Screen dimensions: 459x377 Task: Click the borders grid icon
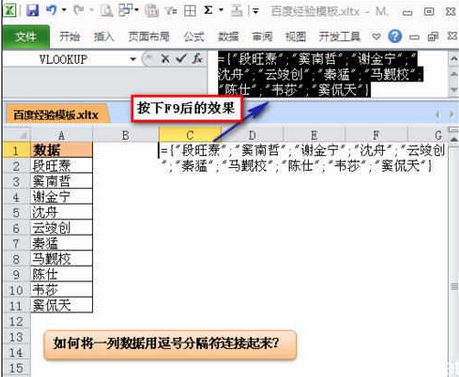click(x=190, y=11)
